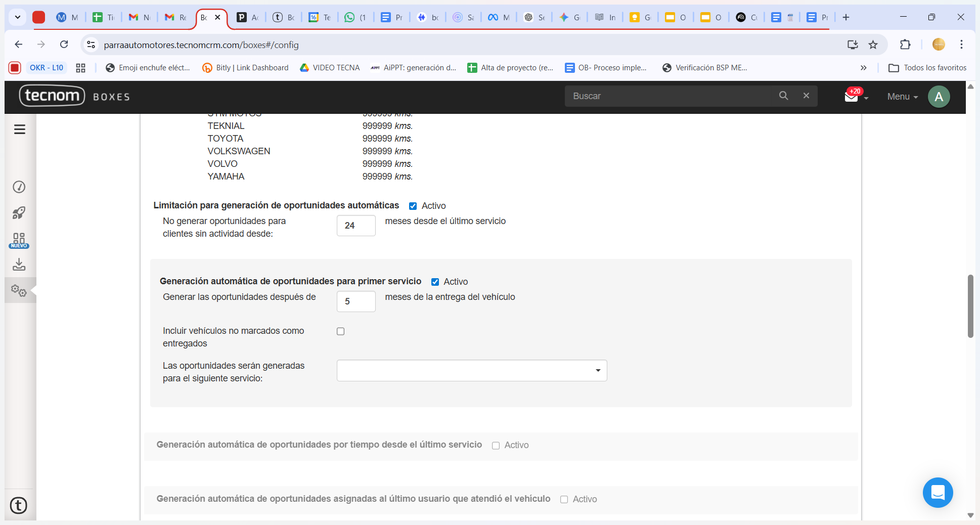Open the notifications envelope with +20 badge
This screenshot has height=525, width=980.
pos(852,96)
